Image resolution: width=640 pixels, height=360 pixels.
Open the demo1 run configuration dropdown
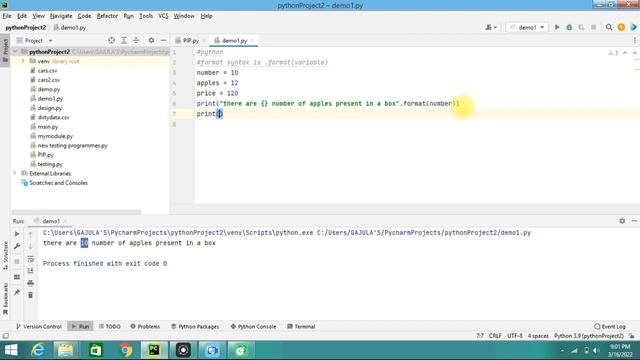click(x=527, y=27)
